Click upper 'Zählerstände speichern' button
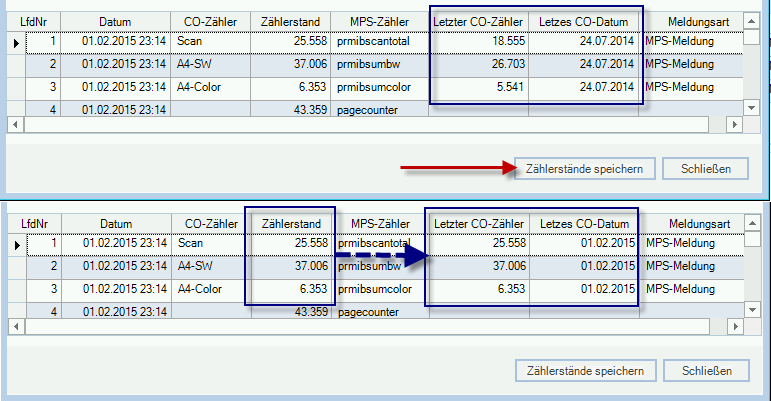The image size is (771, 401). pos(585,167)
